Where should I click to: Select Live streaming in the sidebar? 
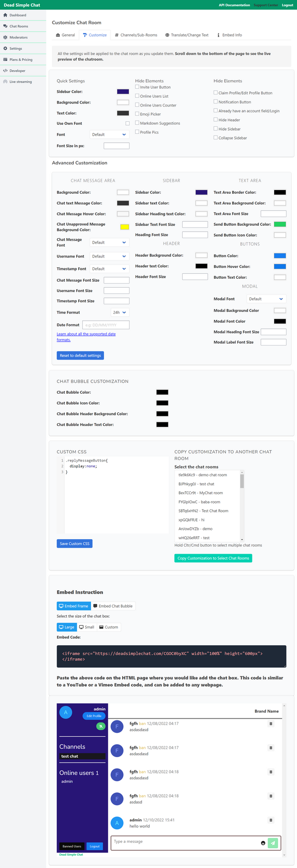point(22,81)
